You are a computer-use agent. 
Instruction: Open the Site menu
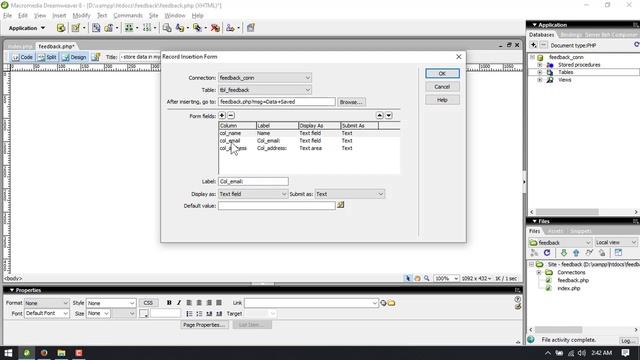pos(153,16)
